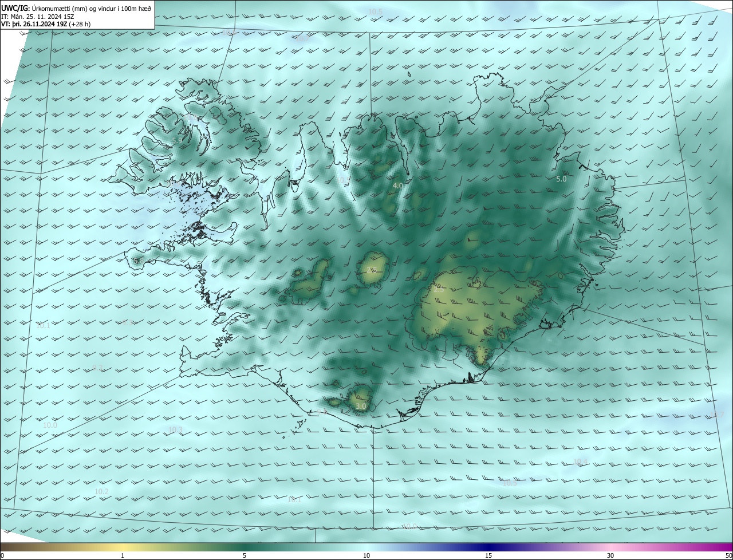Click the 0 tick on the color scale

[2, 555]
